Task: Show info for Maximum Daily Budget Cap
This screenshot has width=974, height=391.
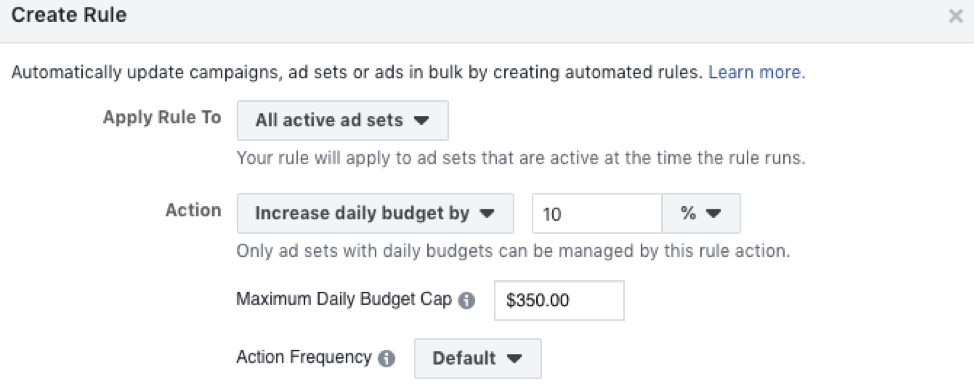Action: click(x=467, y=301)
